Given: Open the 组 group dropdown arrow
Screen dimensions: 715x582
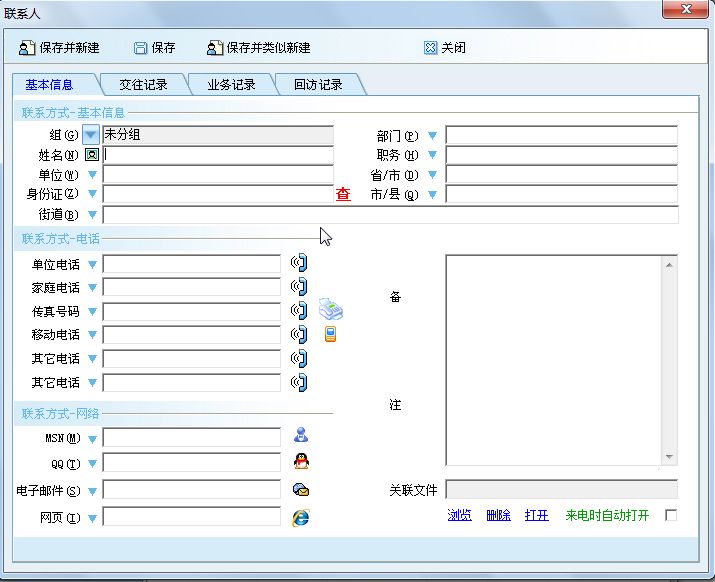Looking at the screenshot, I should tap(91, 135).
